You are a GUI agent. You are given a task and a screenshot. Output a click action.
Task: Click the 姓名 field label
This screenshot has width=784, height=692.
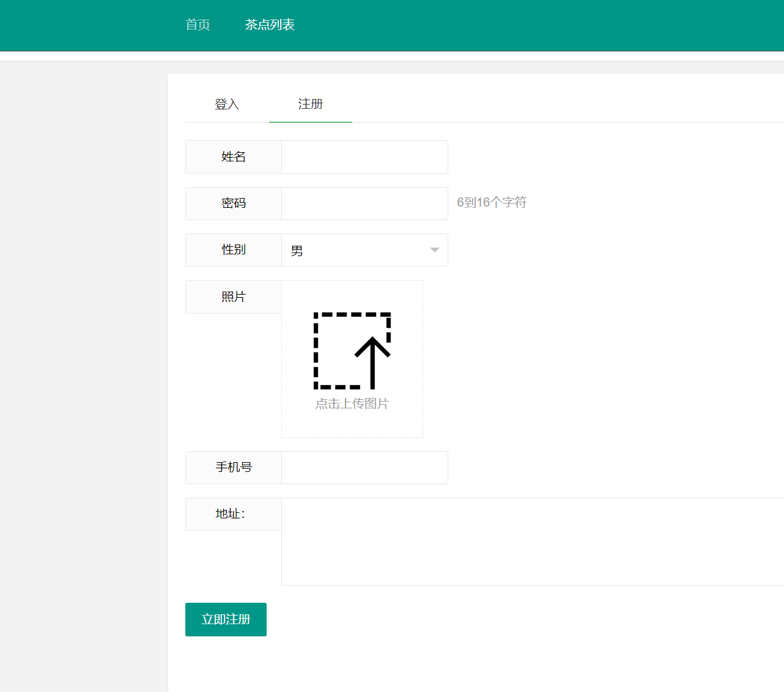click(234, 157)
